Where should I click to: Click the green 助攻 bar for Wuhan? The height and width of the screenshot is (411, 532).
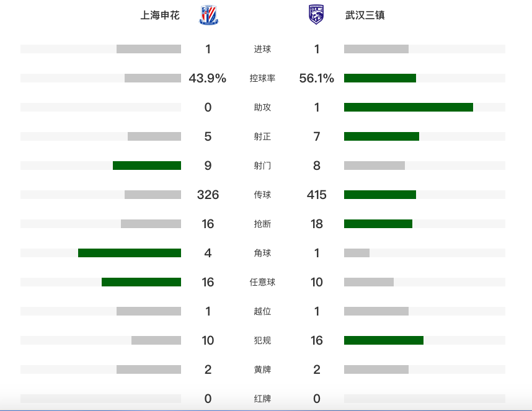(409, 107)
